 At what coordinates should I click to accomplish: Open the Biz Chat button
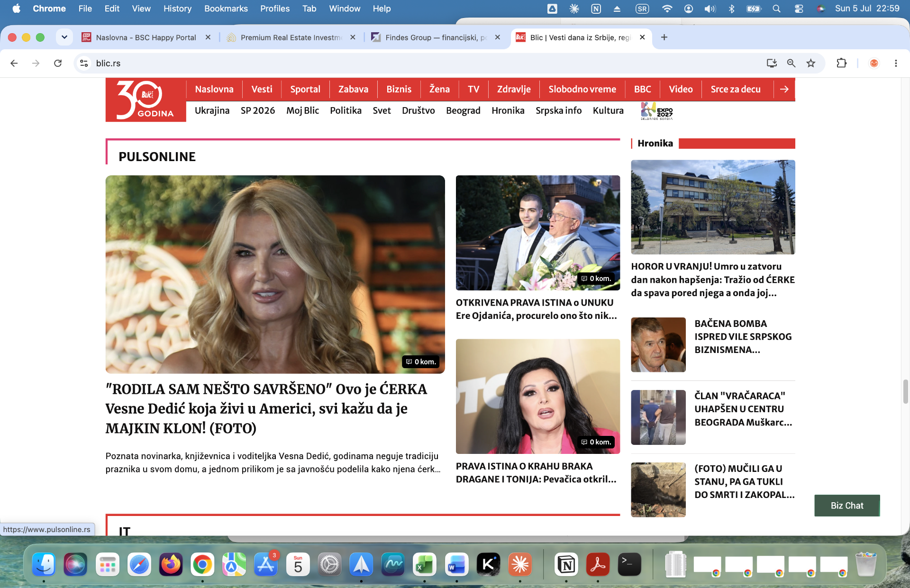click(x=847, y=506)
